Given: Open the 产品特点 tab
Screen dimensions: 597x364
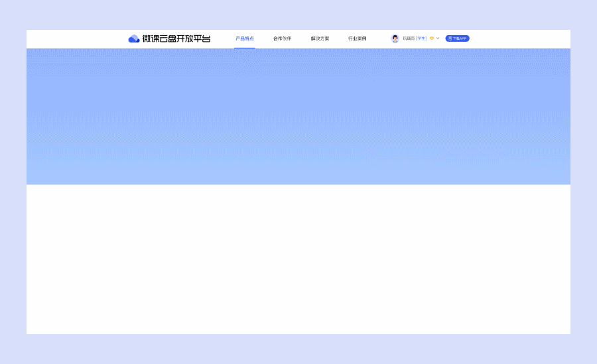Looking at the screenshot, I should point(244,38).
